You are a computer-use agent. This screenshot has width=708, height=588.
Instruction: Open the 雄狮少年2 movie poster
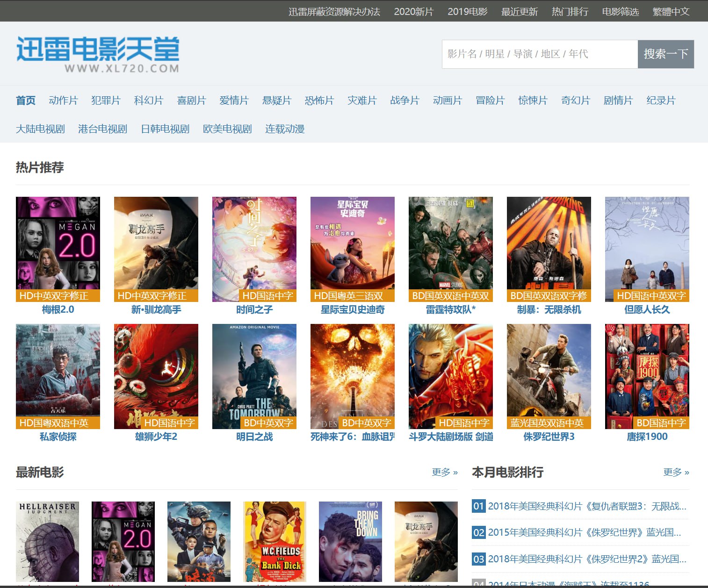click(156, 376)
